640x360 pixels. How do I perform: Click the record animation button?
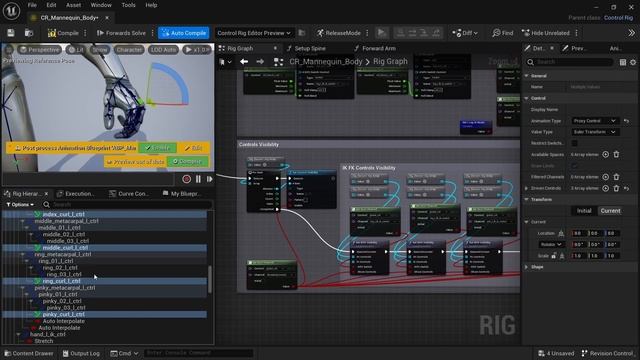[x=187, y=179]
